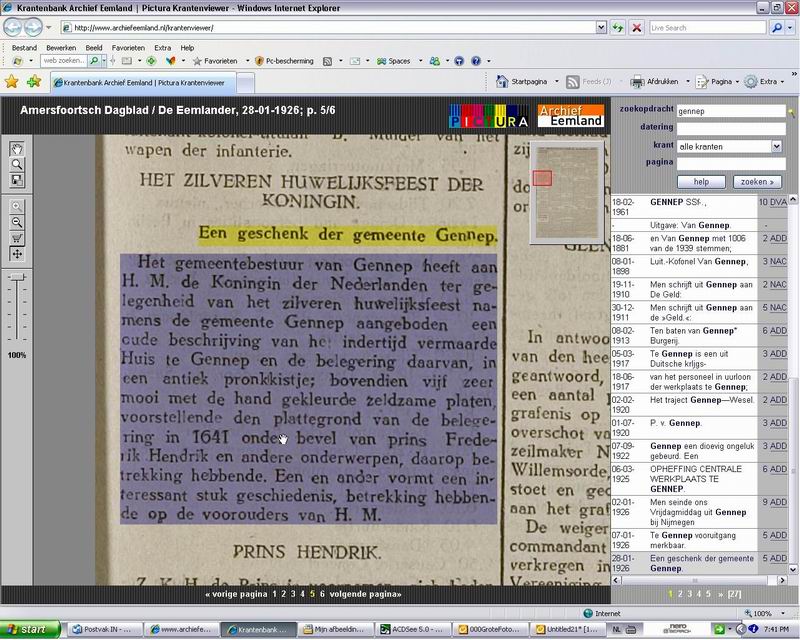Jump to last results page [27]
The height and width of the screenshot is (640, 800).
[734, 594]
